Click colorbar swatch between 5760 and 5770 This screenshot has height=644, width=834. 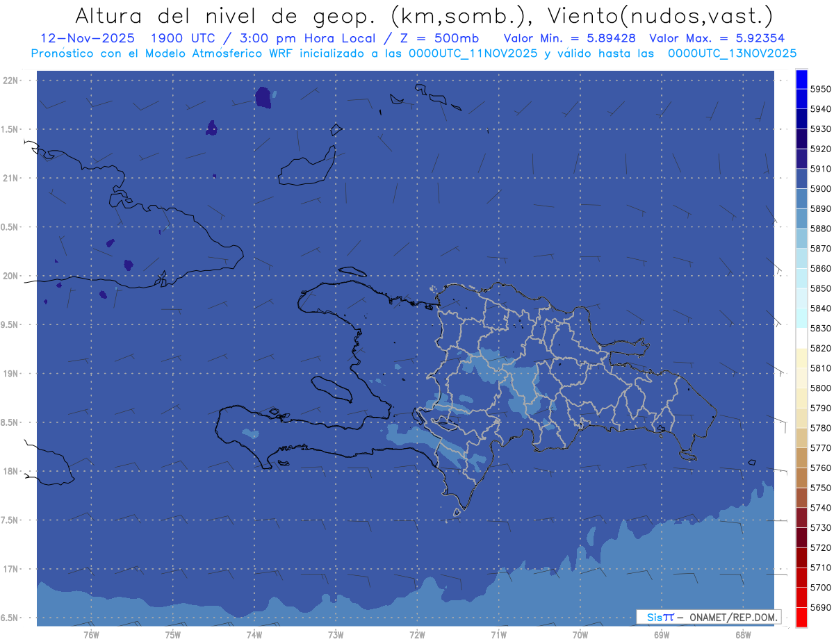tap(801, 458)
